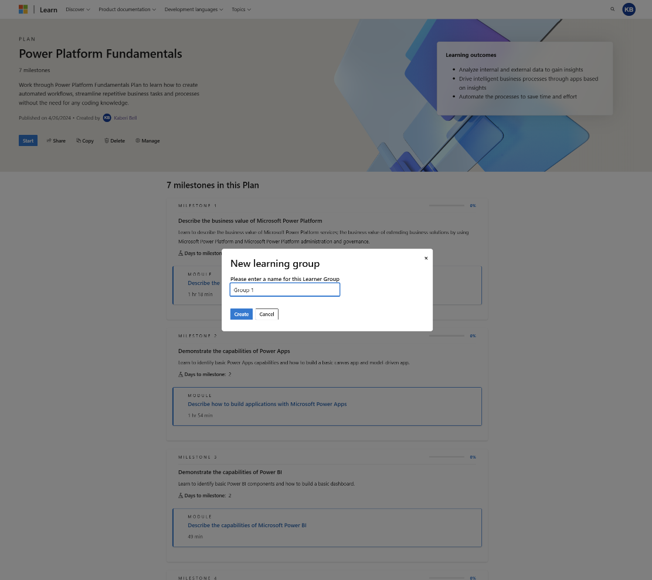Close the New learning group dialog
The height and width of the screenshot is (580, 652).
pyautogui.click(x=426, y=258)
